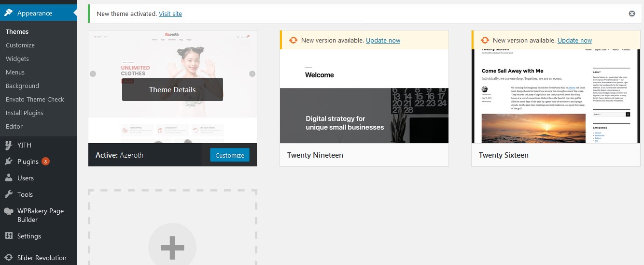Screen dimensions: 644x265
Task: Open the Menus submenu item
Action: 15,72
